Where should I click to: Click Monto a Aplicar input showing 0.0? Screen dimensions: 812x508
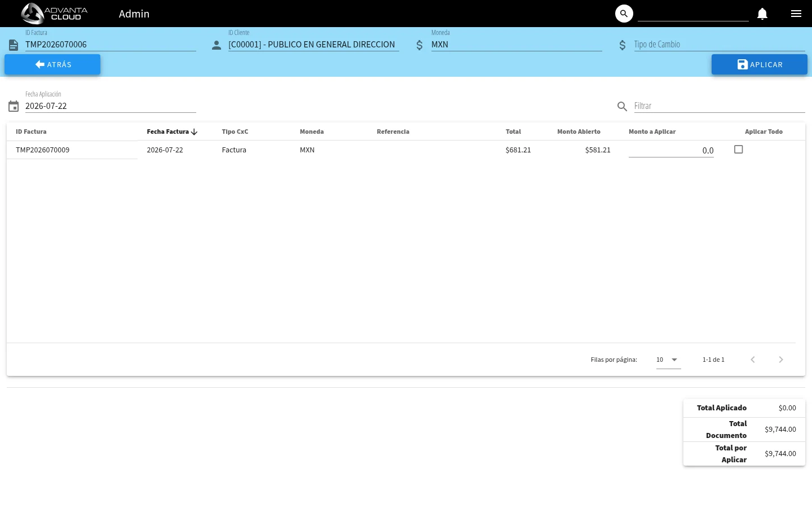point(671,150)
